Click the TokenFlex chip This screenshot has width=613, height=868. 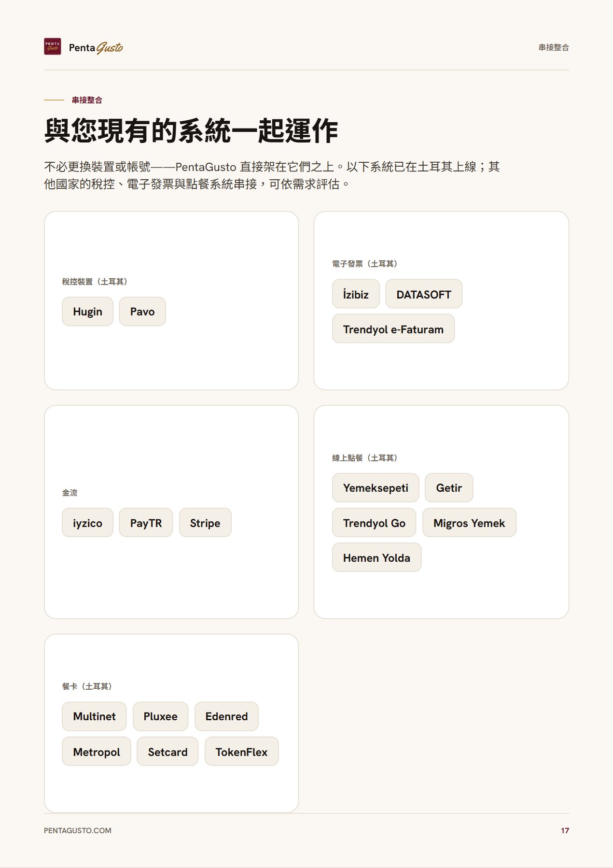click(241, 752)
